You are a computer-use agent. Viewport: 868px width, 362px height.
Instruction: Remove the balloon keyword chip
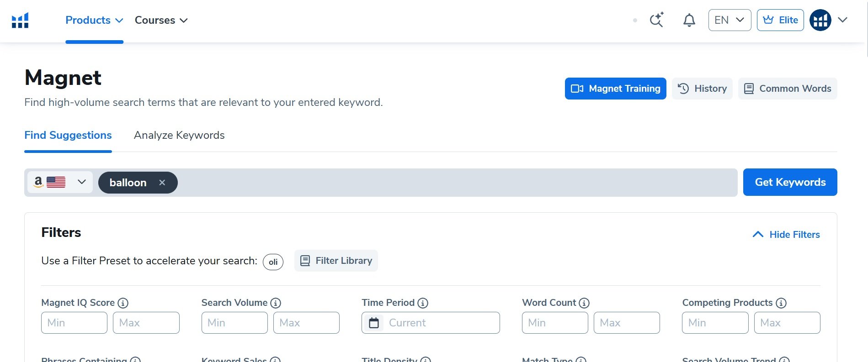tap(162, 183)
